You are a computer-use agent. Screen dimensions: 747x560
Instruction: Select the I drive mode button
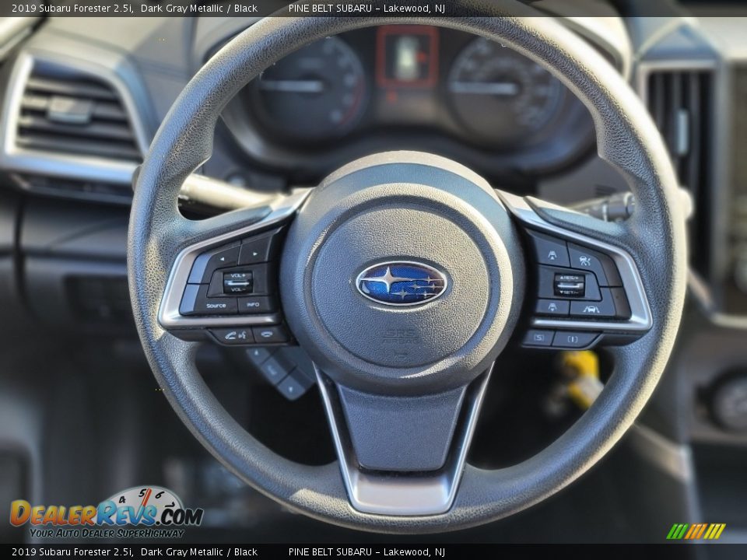click(573, 340)
